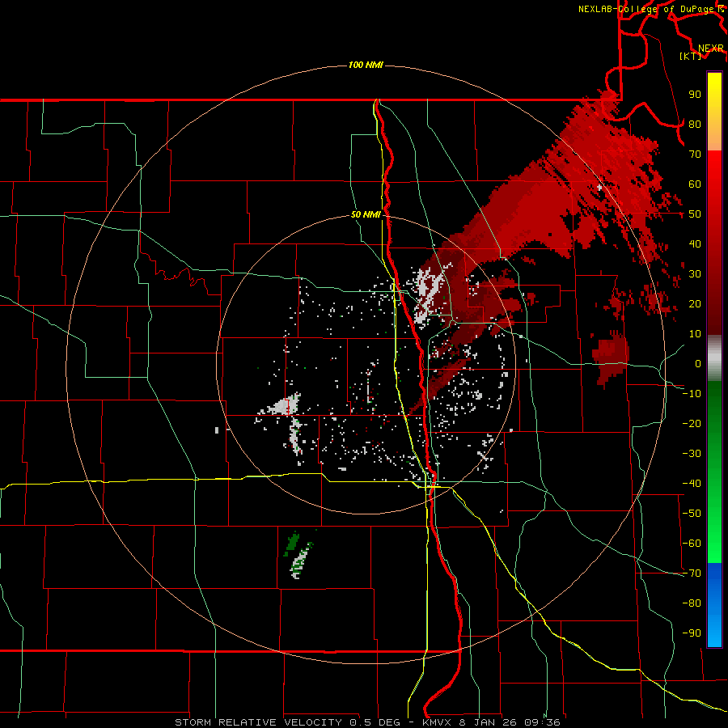Click the -60 knot scale label
The width and height of the screenshot is (728, 728).
pyautogui.click(x=692, y=544)
